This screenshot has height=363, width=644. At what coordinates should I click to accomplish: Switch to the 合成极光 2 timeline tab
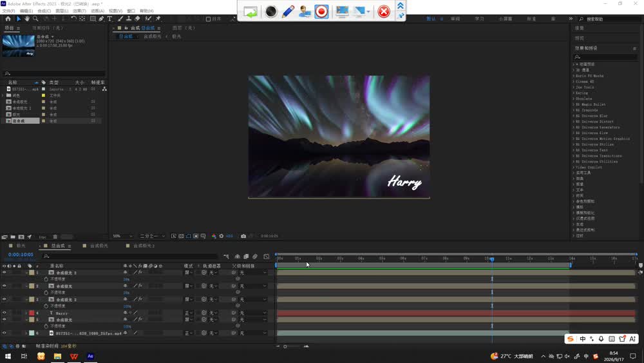[x=144, y=246]
